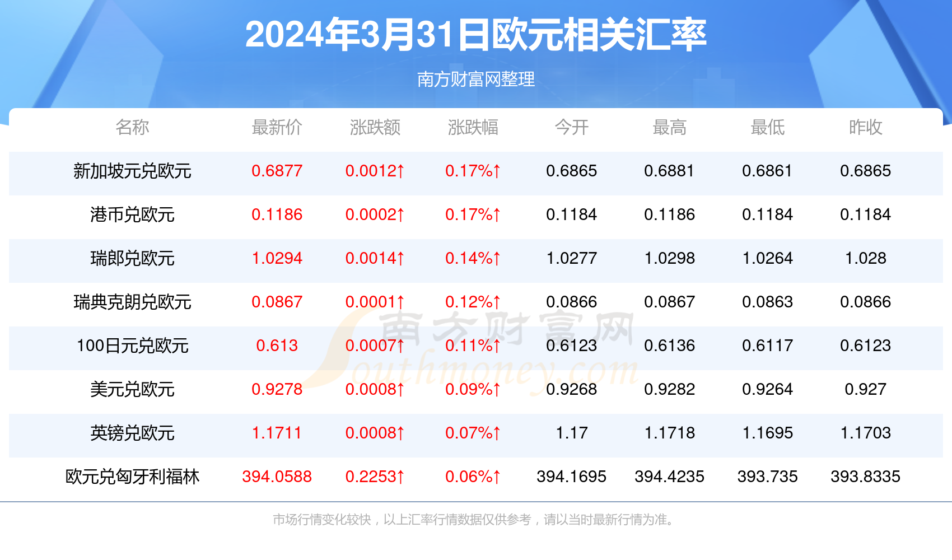Click change amount 0.0001↑
Screen dimensions: 952x560
tap(375, 302)
